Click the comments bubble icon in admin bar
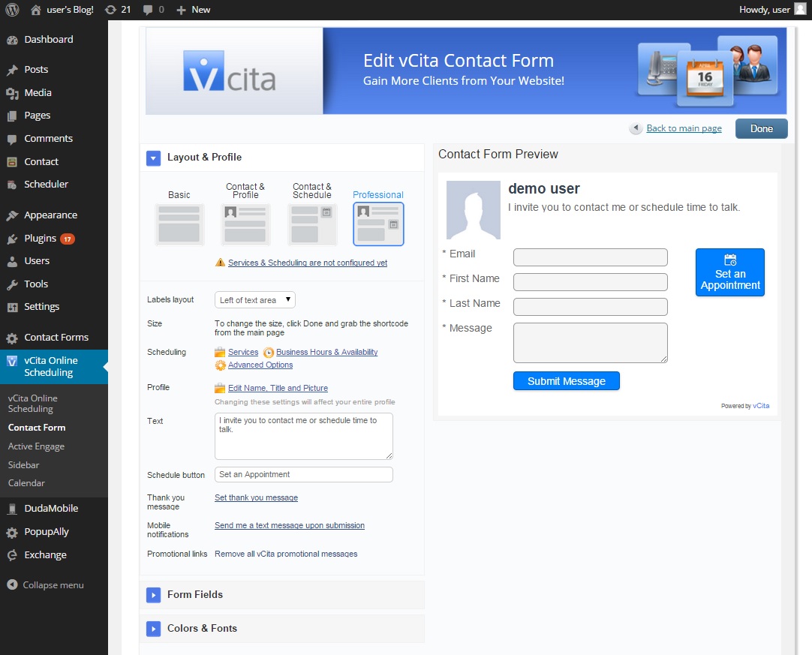This screenshot has width=812, height=655. coord(148,10)
